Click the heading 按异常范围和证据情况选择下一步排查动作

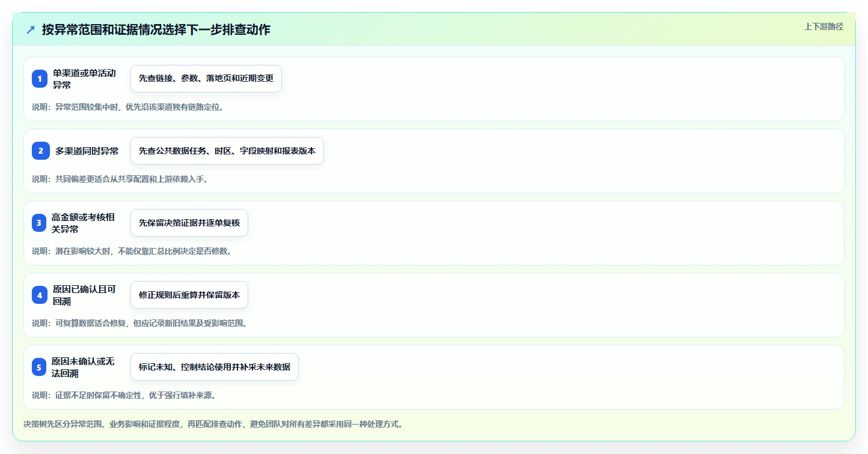156,29
